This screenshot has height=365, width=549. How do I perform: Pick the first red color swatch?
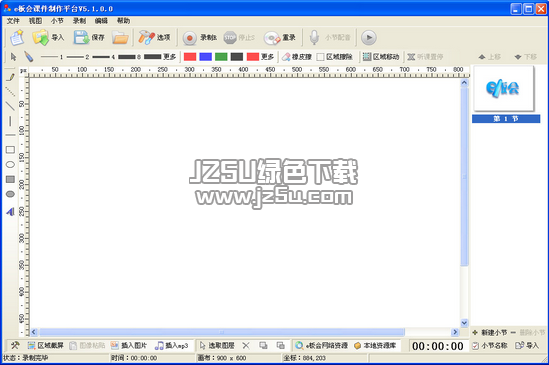point(190,57)
